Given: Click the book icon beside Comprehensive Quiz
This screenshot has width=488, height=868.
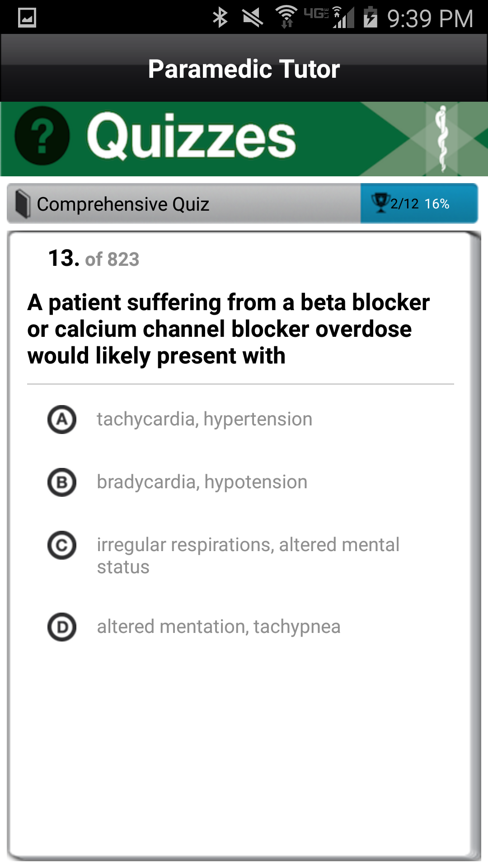Looking at the screenshot, I should (23, 203).
